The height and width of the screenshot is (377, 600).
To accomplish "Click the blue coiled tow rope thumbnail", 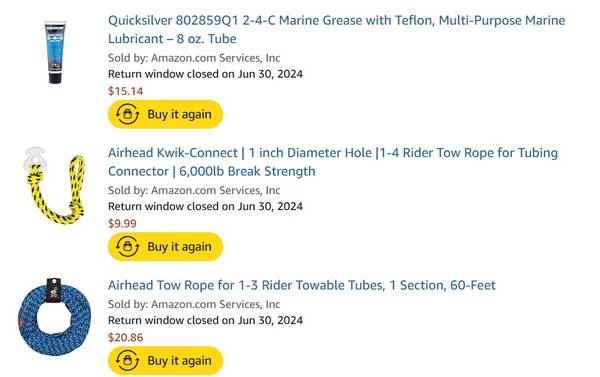I will point(54,317).
